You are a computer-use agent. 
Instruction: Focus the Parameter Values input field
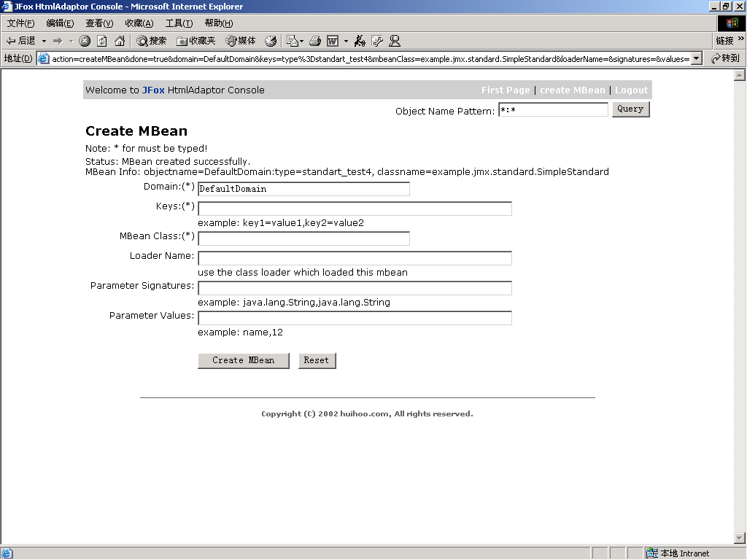click(x=355, y=318)
